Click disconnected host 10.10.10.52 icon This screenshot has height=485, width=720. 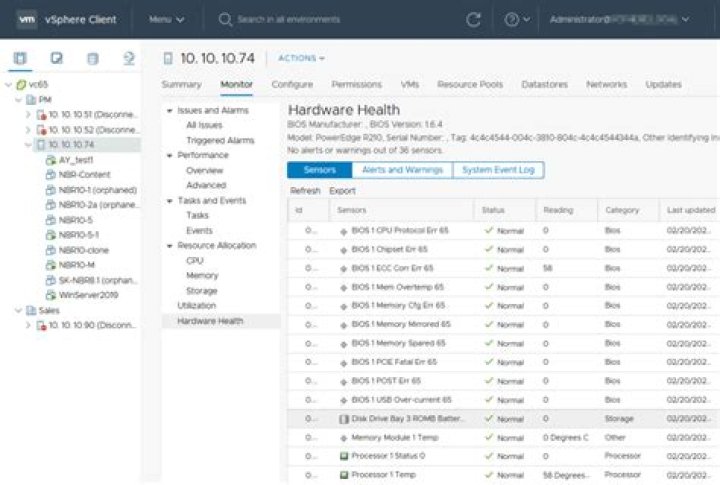click(41, 130)
